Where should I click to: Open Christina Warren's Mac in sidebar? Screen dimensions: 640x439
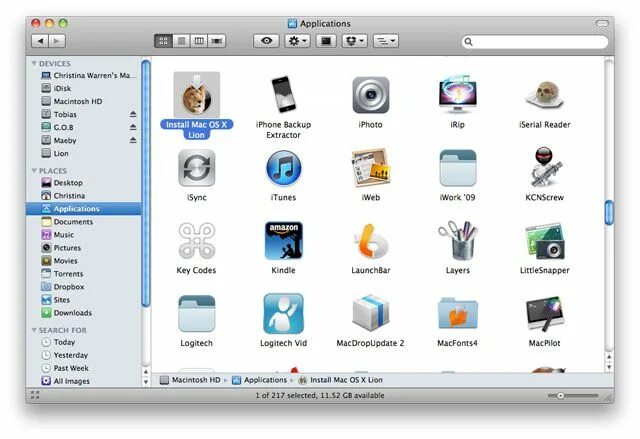(84, 75)
